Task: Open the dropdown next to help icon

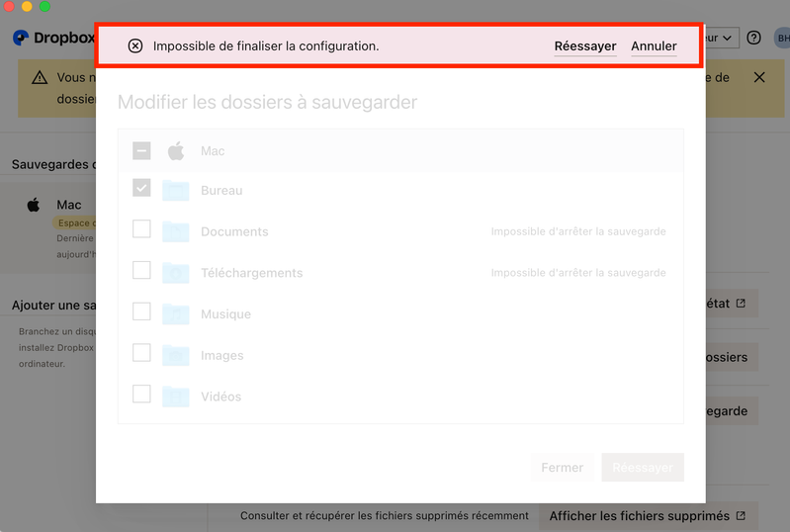Action: [x=722, y=38]
